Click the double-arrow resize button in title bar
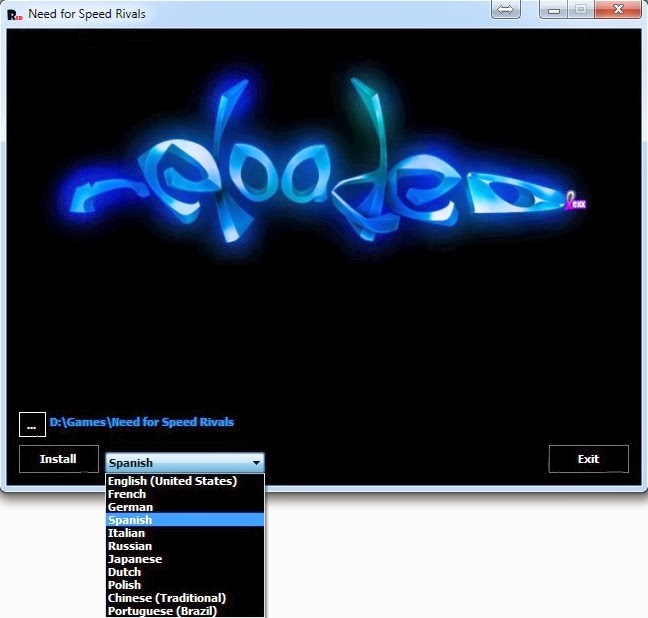 click(505, 9)
